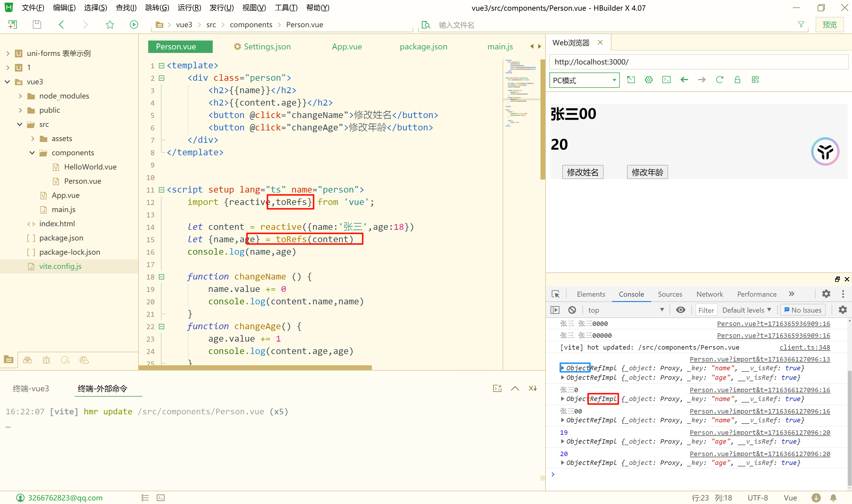The height and width of the screenshot is (504, 852).
Task: Collapse the changeName function fold marker
Action: [162, 277]
